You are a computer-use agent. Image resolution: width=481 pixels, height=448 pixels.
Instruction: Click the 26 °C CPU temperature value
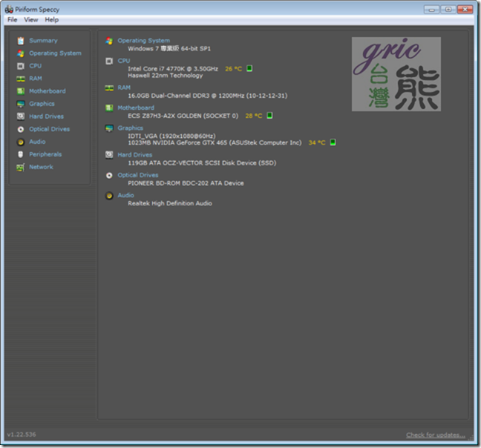tap(233, 69)
